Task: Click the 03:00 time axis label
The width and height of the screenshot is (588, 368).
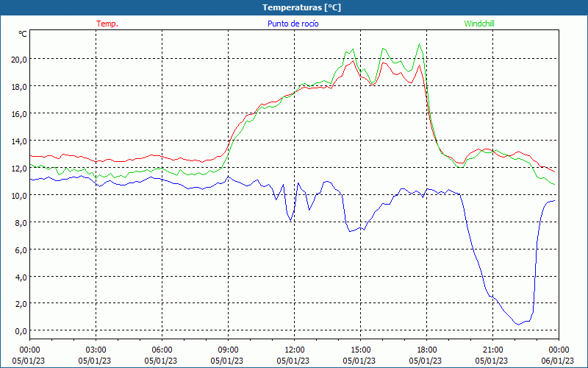Action: coord(96,350)
